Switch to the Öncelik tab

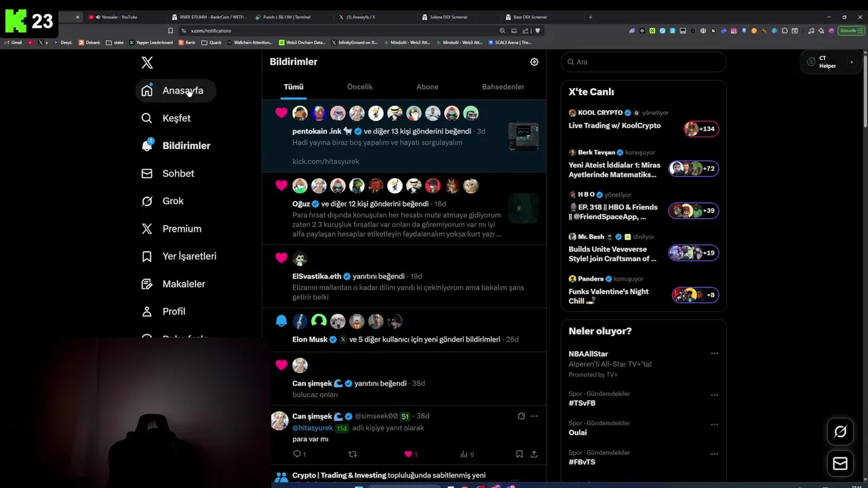360,87
